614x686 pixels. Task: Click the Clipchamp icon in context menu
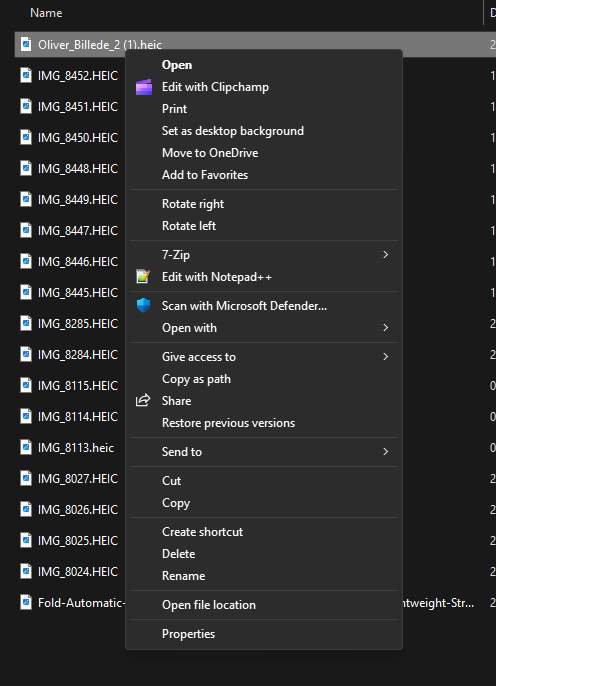pyautogui.click(x=143, y=87)
